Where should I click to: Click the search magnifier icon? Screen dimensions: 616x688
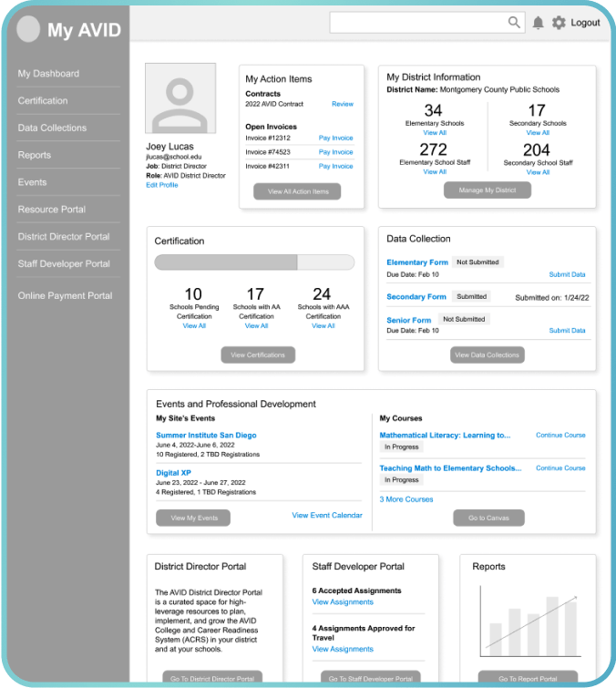(x=514, y=22)
